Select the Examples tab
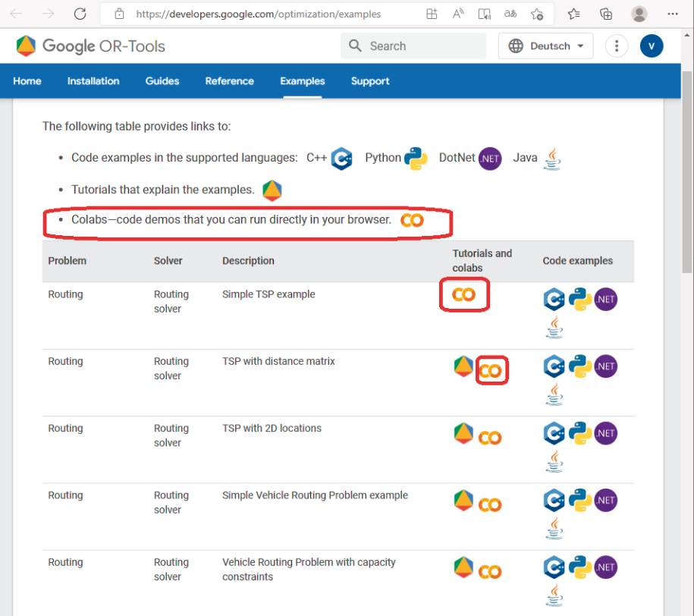The width and height of the screenshot is (694, 616). (303, 81)
